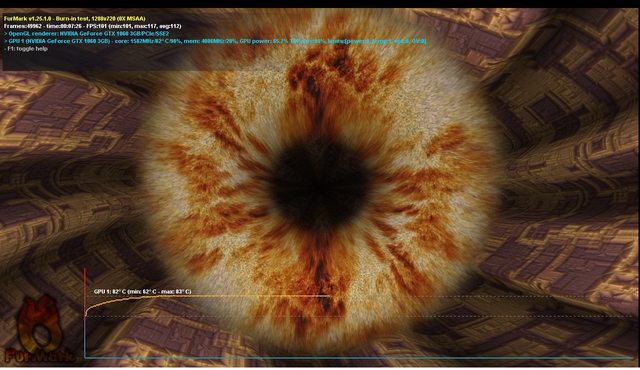Image resolution: width=640 pixels, height=370 pixels.
Task: Click the GPU 1 GeForce GTX 1060 status line
Action: [x=215, y=41]
